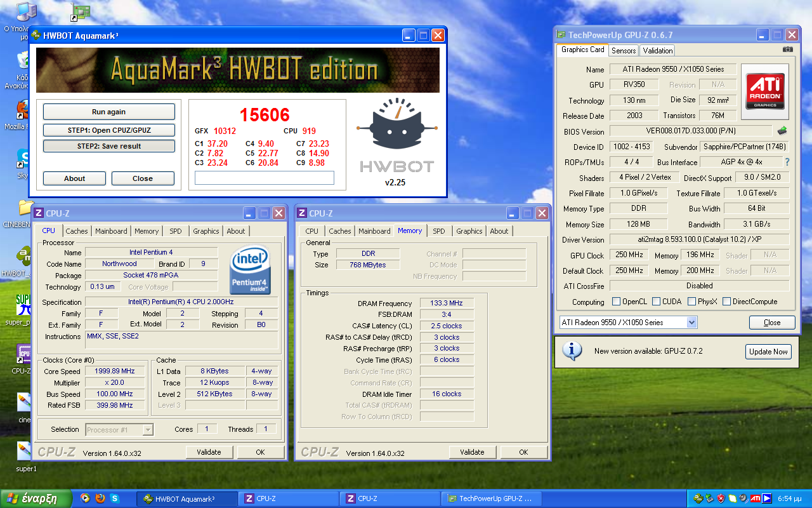Enable the OpenCL checkbox in GPU-Z

point(616,302)
